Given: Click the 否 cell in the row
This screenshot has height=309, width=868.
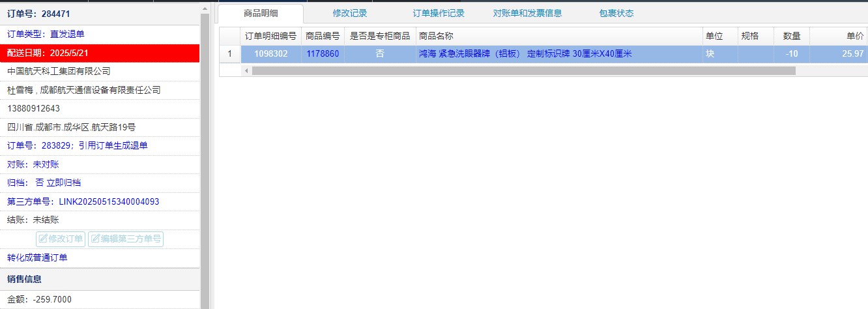Looking at the screenshot, I should click(380, 54).
